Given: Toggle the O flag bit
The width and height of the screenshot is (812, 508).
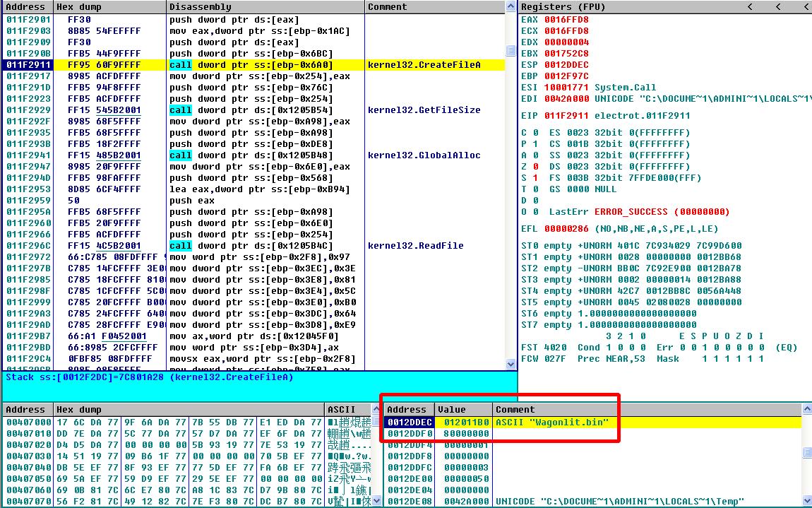Looking at the screenshot, I should (x=535, y=212).
